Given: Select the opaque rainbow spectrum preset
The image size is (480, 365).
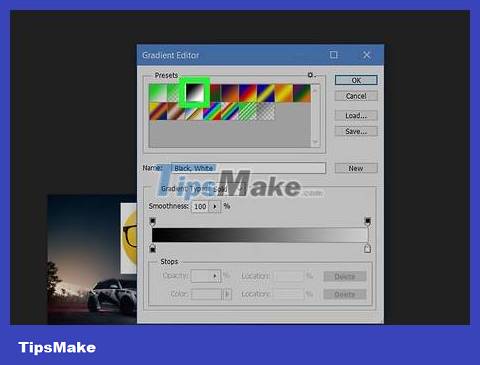Looking at the screenshot, I should pyautogui.click(x=212, y=111).
